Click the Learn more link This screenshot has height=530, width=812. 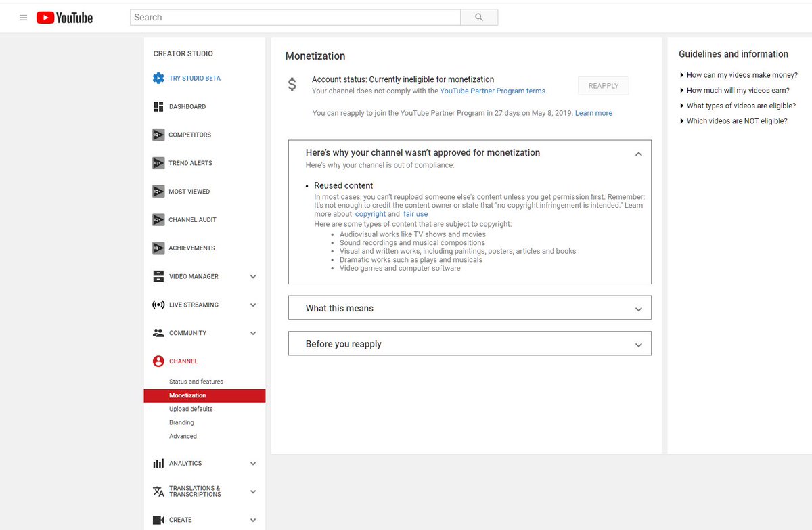[x=593, y=113]
